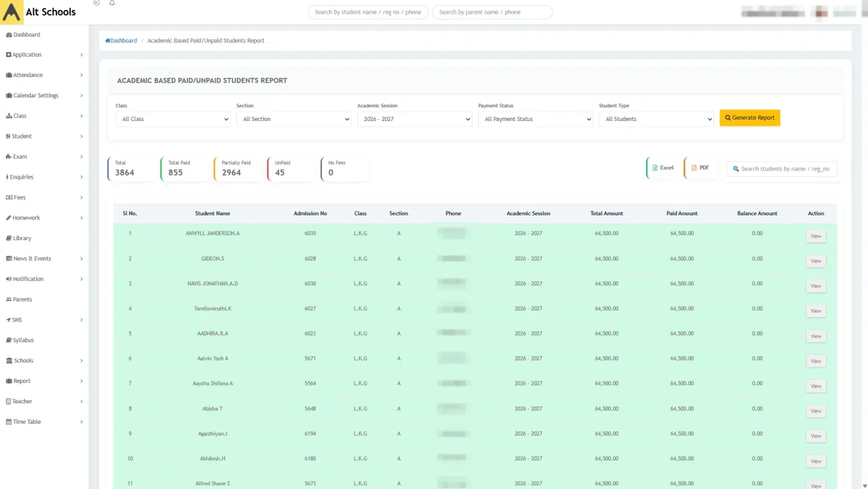View details for ANWYLL JANDERSON.A
This screenshot has height=489, width=868.
pyautogui.click(x=816, y=236)
